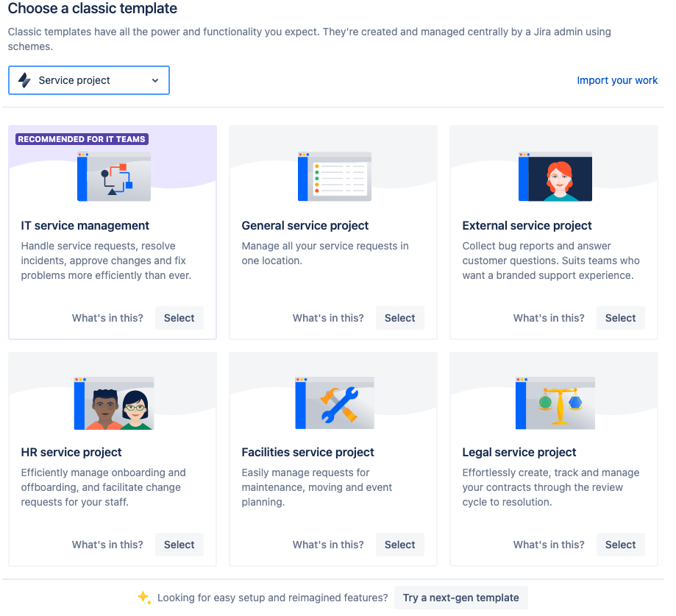This screenshot has height=616, width=676.
Task: Click the sparkle icon beside next-gen prompt
Action: click(144, 598)
